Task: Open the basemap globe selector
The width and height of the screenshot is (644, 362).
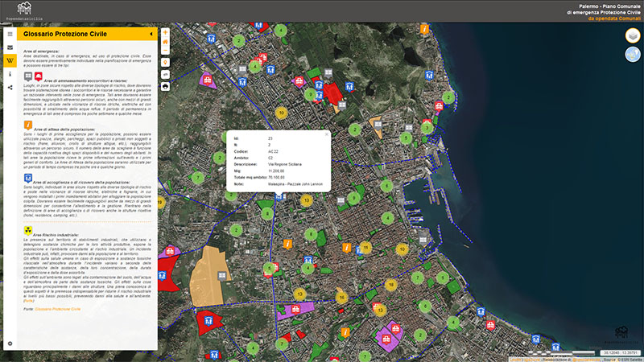Action: [633, 54]
